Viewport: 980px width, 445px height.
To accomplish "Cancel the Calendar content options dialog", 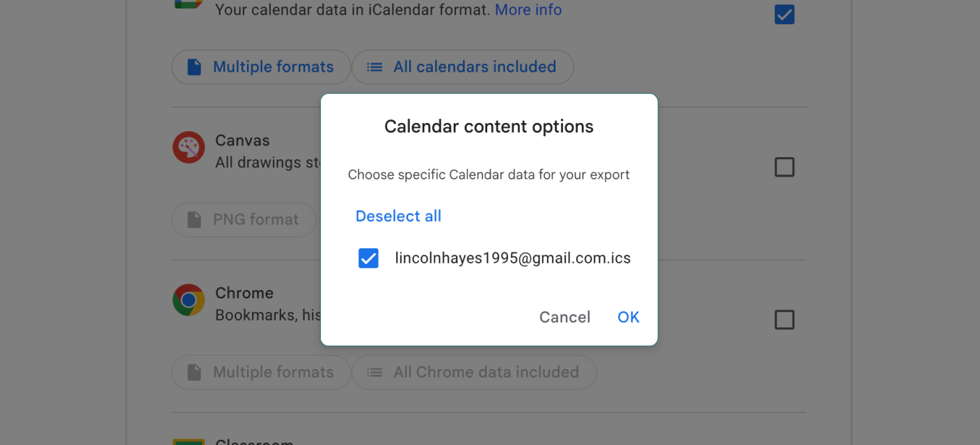I will pyautogui.click(x=564, y=317).
